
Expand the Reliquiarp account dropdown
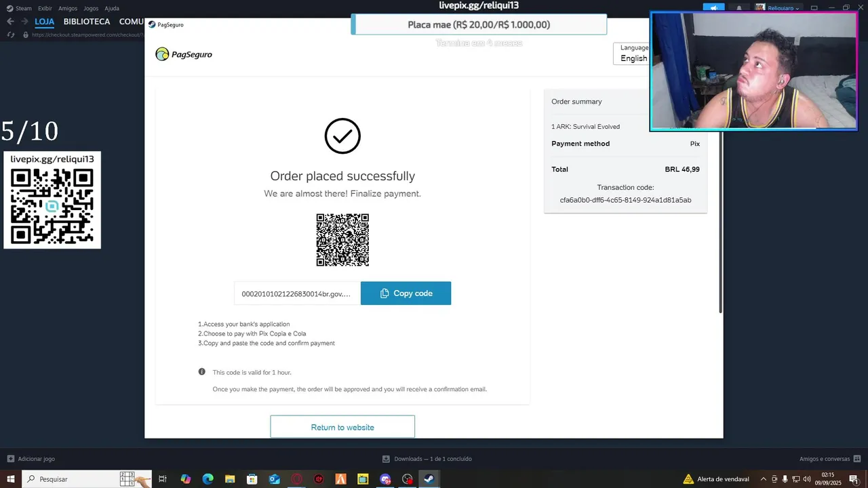(778, 8)
